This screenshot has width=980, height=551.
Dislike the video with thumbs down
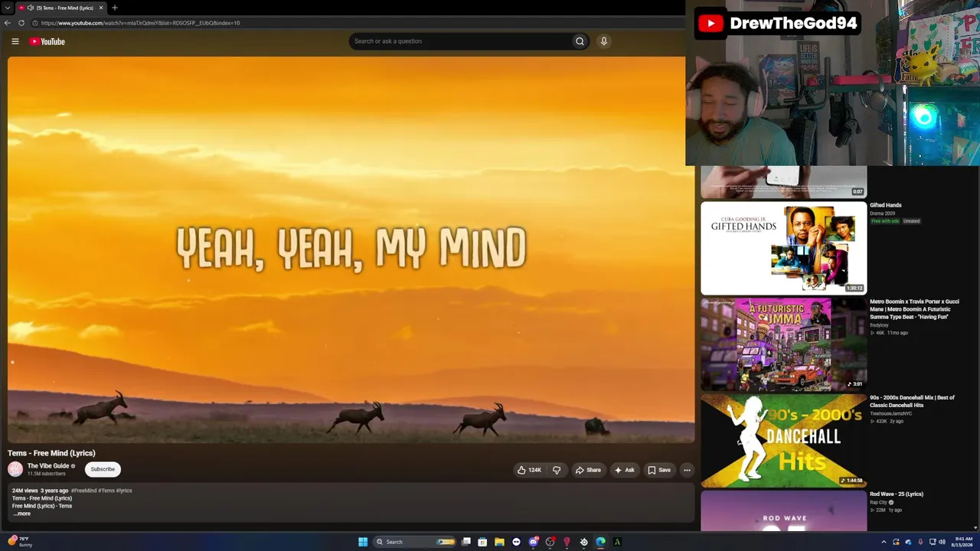point(557,470)
